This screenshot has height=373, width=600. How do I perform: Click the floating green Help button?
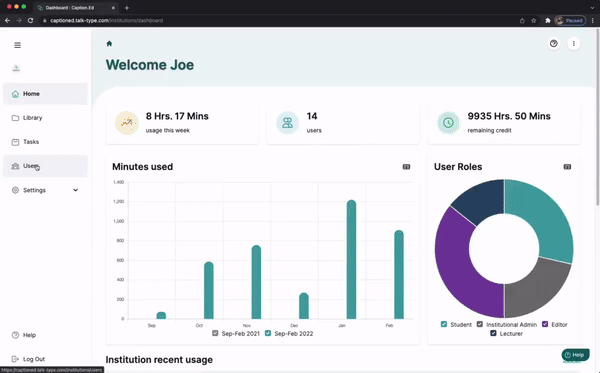pyautogui.click(x=576, y=355)
